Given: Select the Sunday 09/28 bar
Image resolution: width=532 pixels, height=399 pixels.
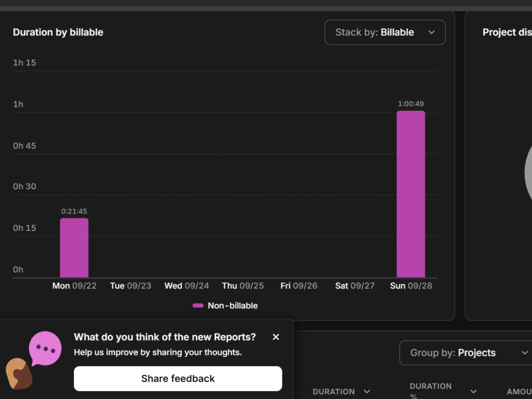Looking at the screenshot, I should (x=411, y=194).
